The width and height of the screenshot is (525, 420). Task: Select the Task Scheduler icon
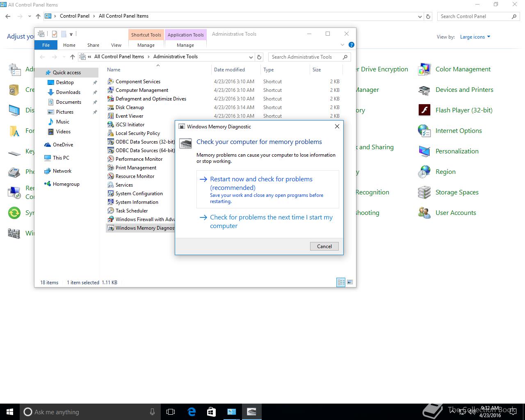click(110, 210)
